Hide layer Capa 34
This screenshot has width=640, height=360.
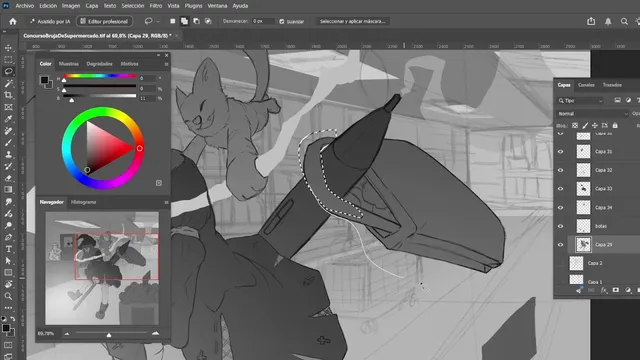tap(560, 207)
